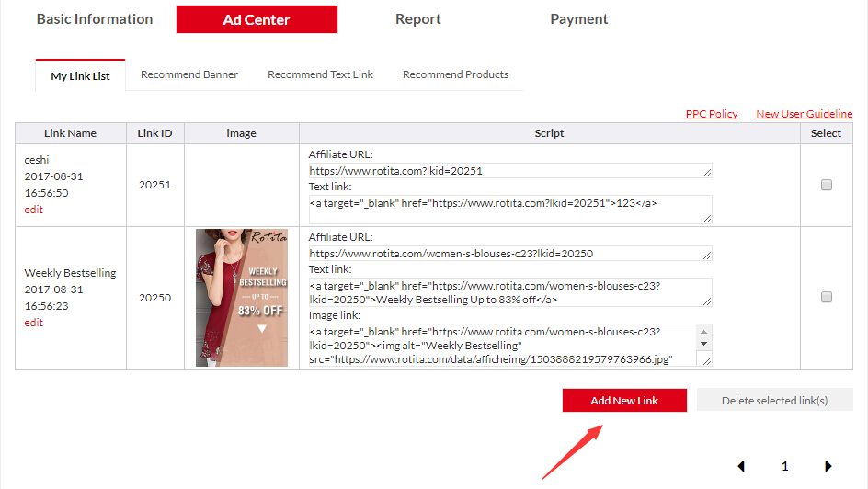Edit the Weekly Bestselling link
This screenshot has width=868, height=489.
(33, 323)
